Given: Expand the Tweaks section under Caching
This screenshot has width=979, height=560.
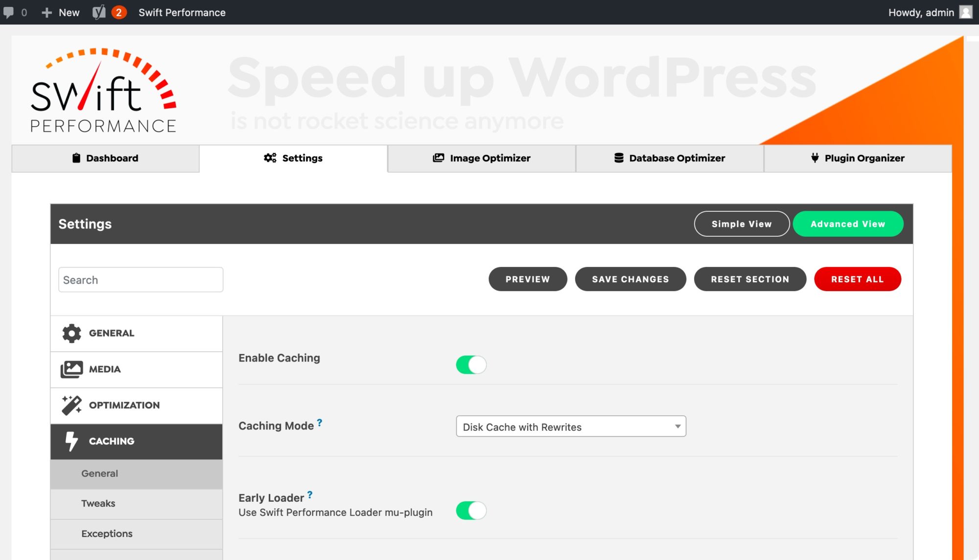Looking at the screenshot, I should pos(98,503).
